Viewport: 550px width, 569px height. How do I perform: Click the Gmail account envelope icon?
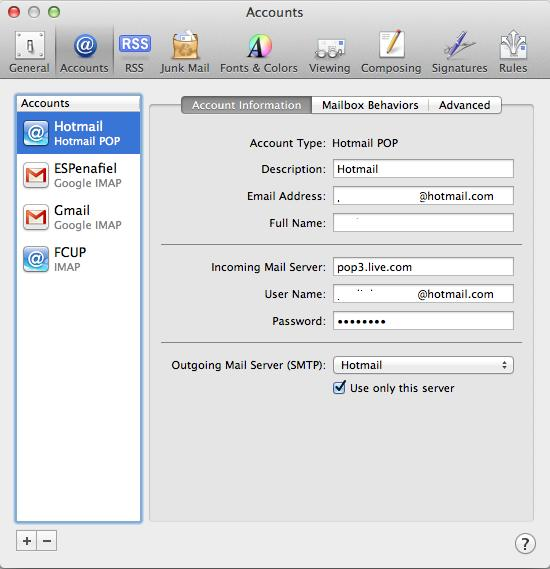36,217
